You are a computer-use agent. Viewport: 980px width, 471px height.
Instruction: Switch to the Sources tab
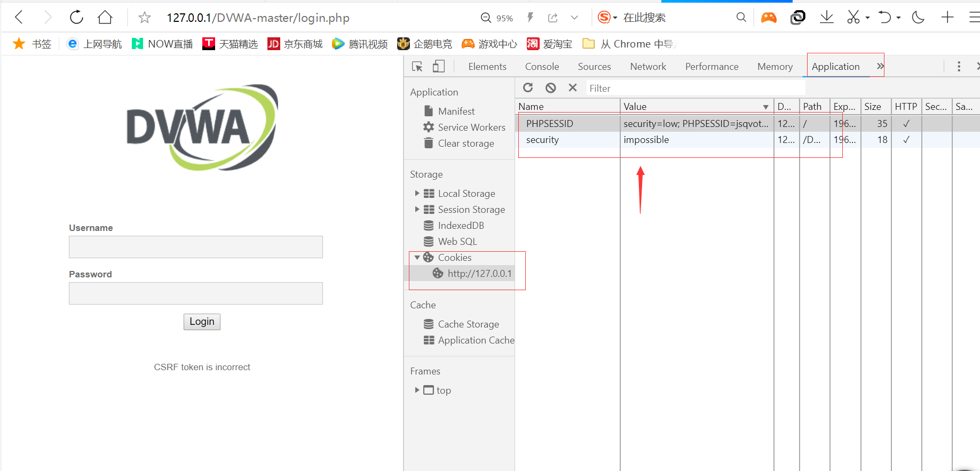[594, 67]
